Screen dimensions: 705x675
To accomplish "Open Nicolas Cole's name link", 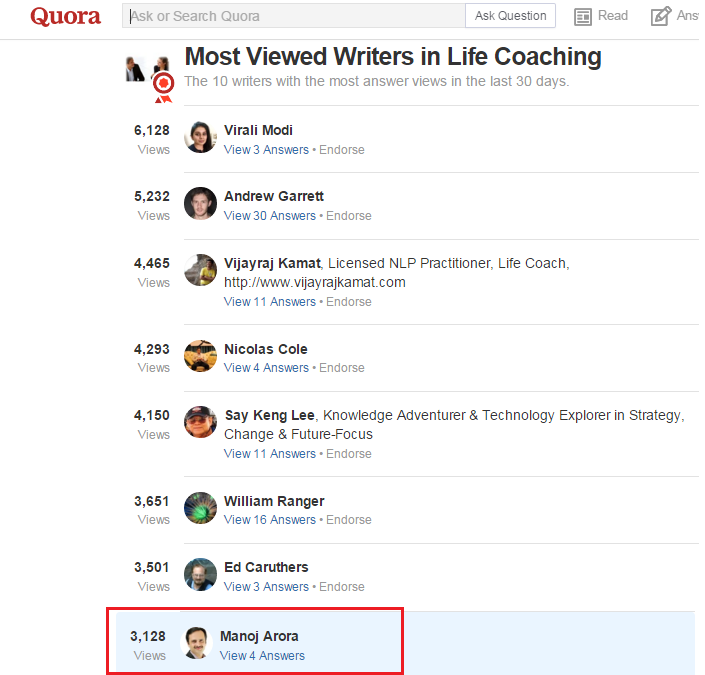I will point(265,349).
